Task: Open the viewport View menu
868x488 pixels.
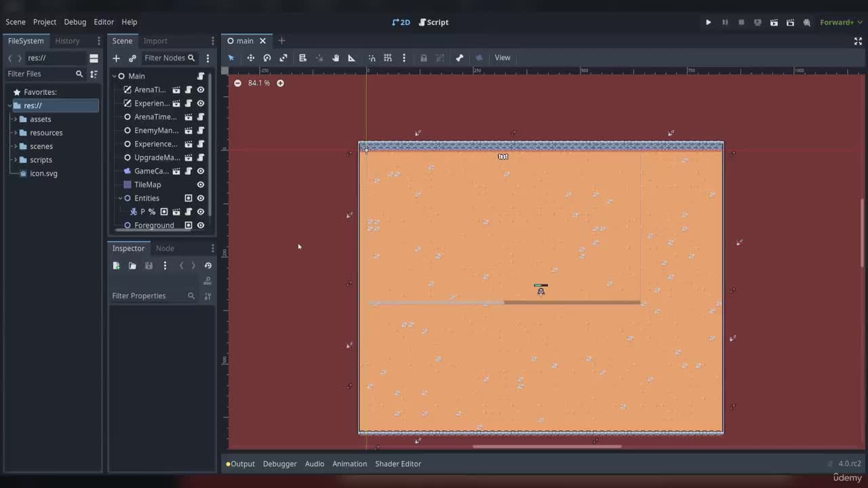Action: [502, 58]
